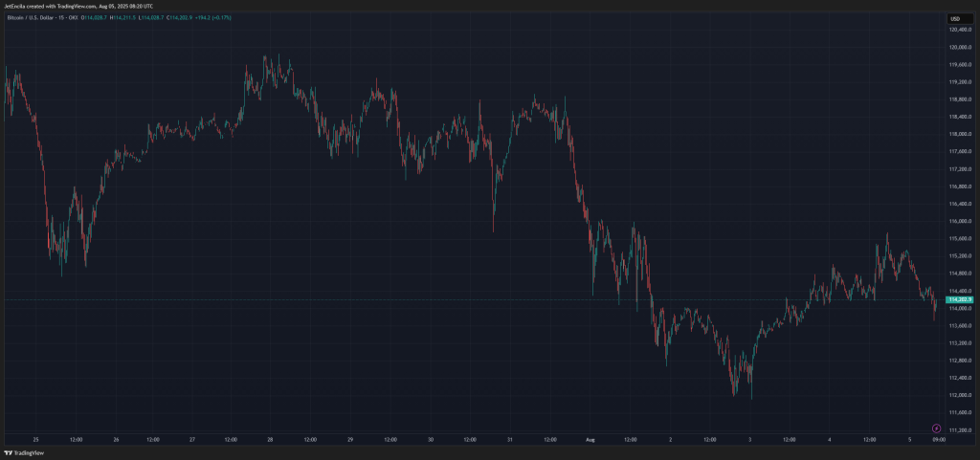Click the 118,000.0 price axis label
Viewport: 980px width, 460px height.
958,134
